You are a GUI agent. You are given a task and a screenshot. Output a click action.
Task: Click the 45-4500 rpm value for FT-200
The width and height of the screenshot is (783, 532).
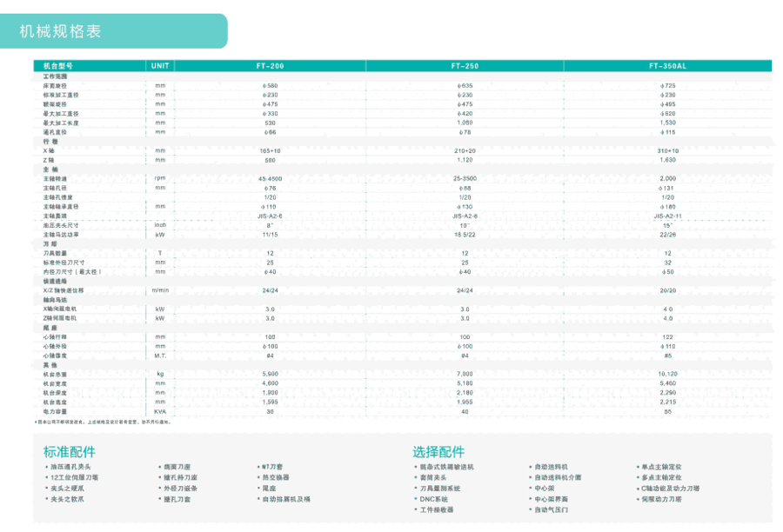[x=270, y=177]
